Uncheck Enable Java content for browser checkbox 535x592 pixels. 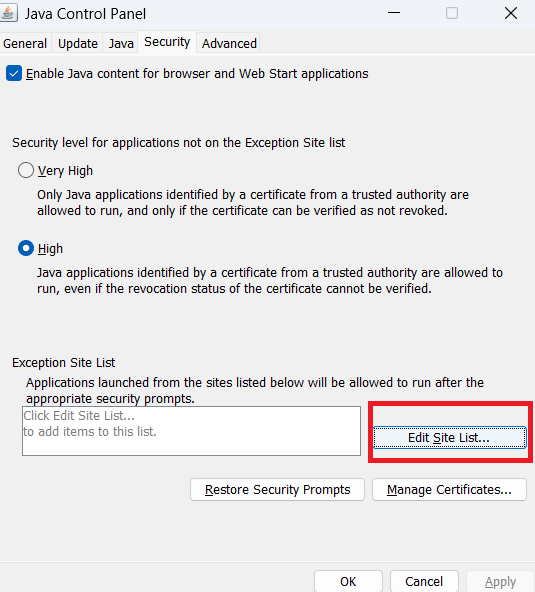point(14,73)
